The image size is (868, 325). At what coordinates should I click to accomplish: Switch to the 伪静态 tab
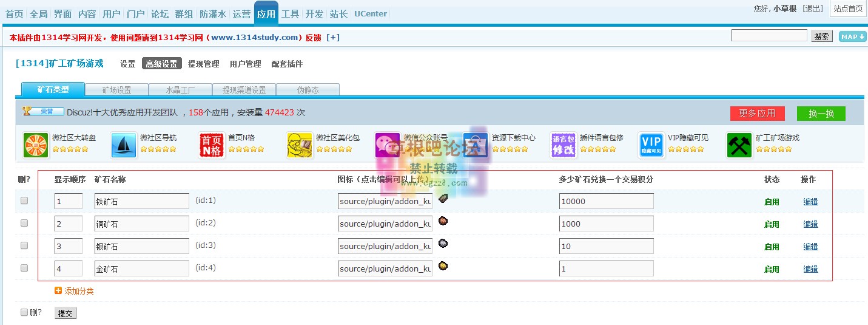[x=308, y=90]
